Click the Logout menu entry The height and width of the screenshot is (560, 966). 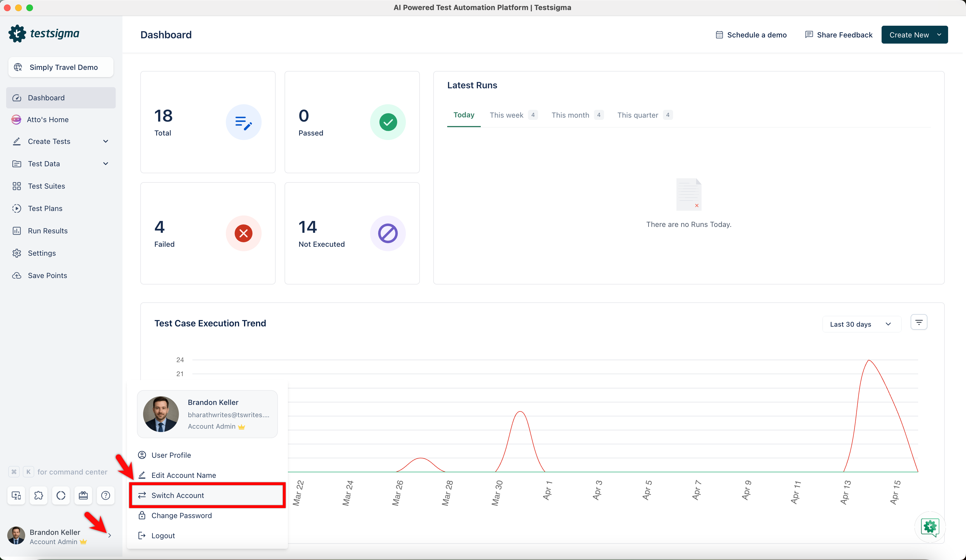click(x=163, y=535)
